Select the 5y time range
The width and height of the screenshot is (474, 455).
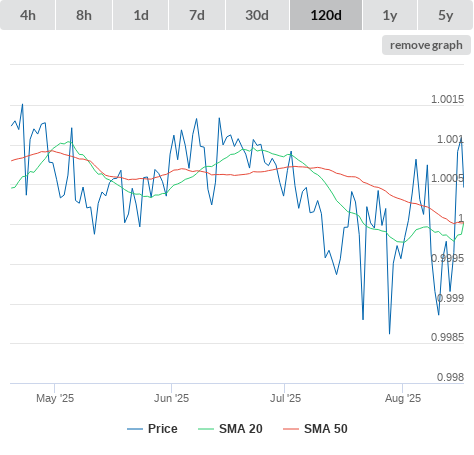446,15
